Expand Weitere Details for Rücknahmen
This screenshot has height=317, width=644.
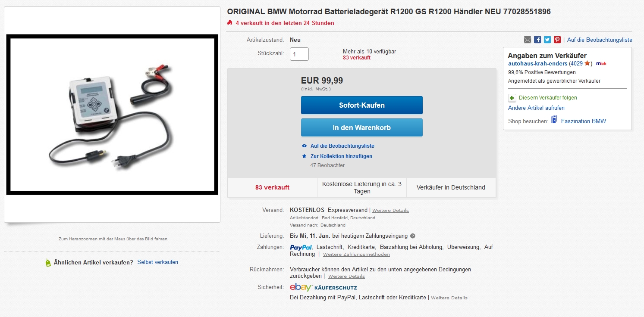click(346, 277)
